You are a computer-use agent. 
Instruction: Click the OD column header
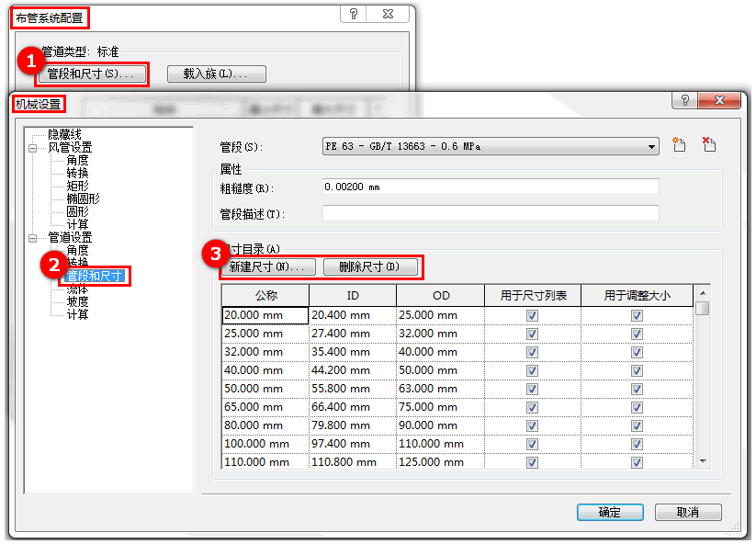click(x=441, y=296)
